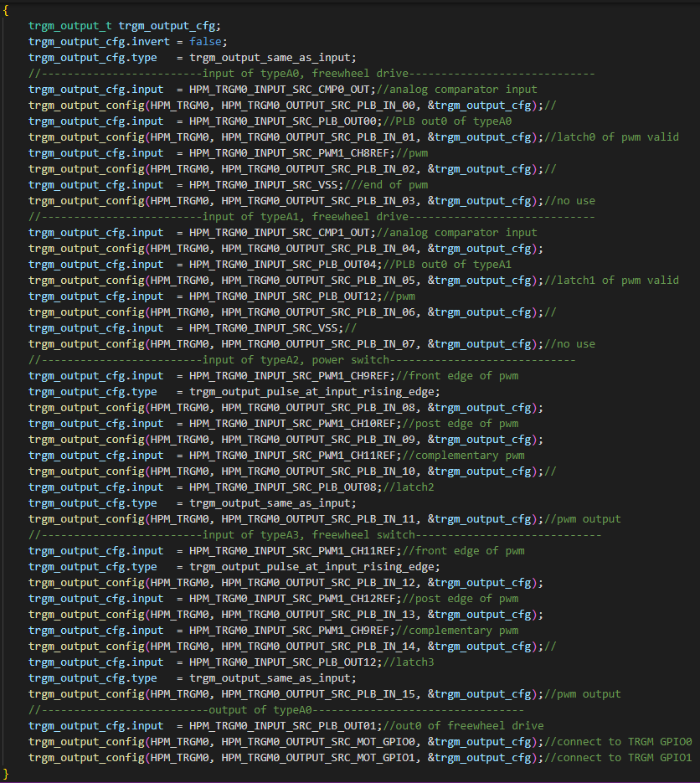Click the closing curly brace at bottom
700x783 pixels.
[x=7, y=773]
